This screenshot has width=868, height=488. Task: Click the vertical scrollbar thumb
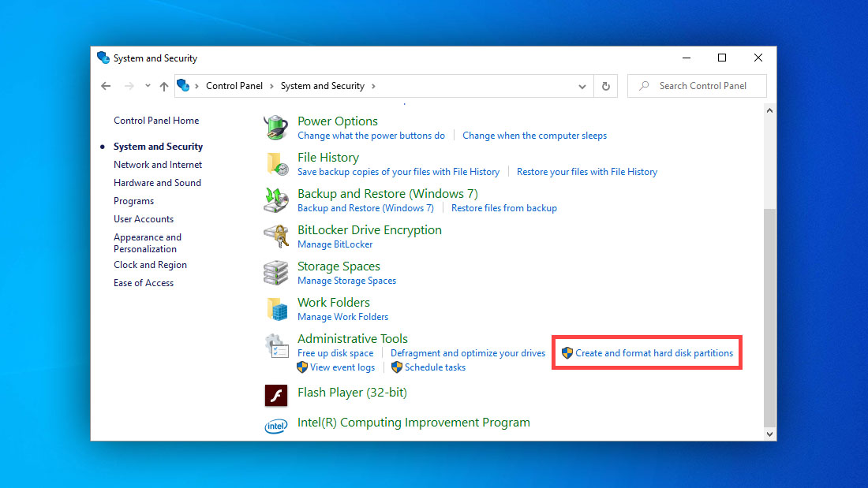[769, 319]
